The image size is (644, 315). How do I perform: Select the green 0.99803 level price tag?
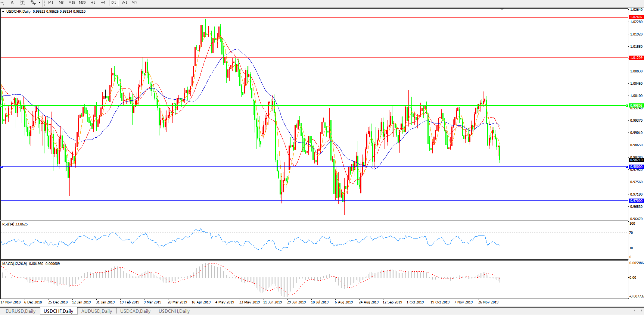coord(636,106)
